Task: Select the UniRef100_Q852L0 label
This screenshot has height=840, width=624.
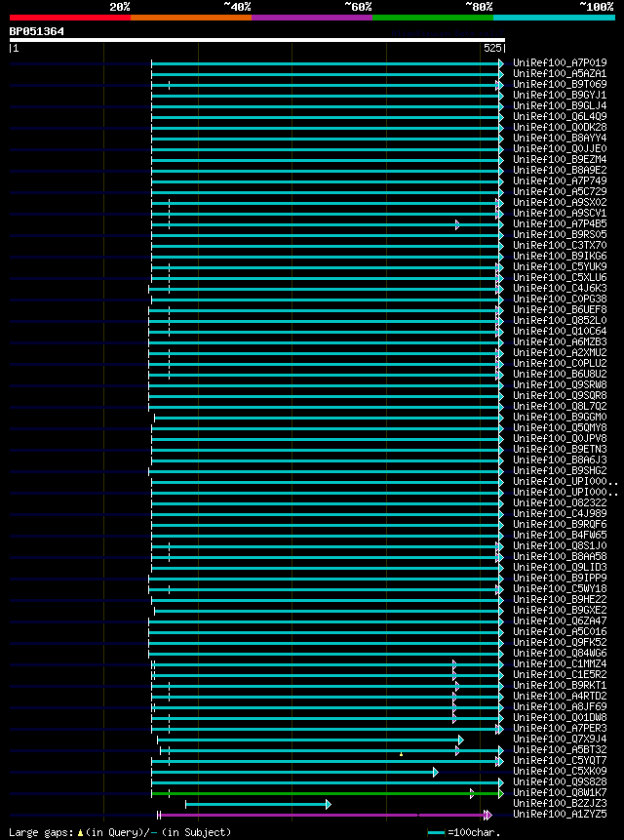Action: pos(560,320)
